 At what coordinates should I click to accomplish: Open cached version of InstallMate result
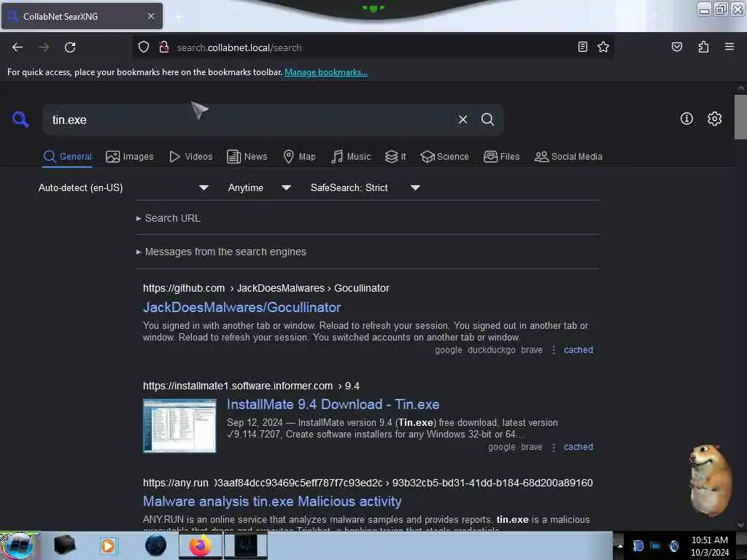point(578,447)
